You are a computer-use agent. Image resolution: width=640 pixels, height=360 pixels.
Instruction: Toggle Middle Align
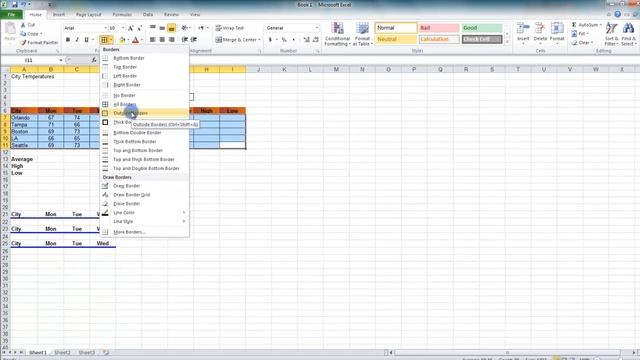(162, 28)
